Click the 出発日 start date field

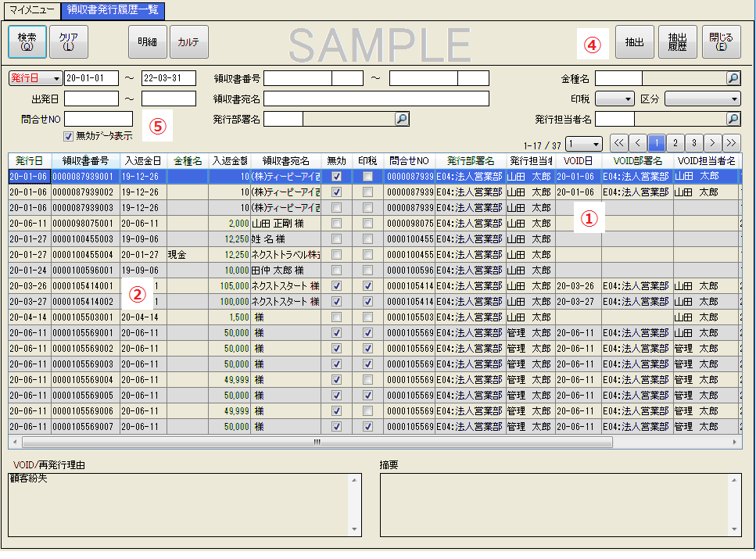pos(91,99)
